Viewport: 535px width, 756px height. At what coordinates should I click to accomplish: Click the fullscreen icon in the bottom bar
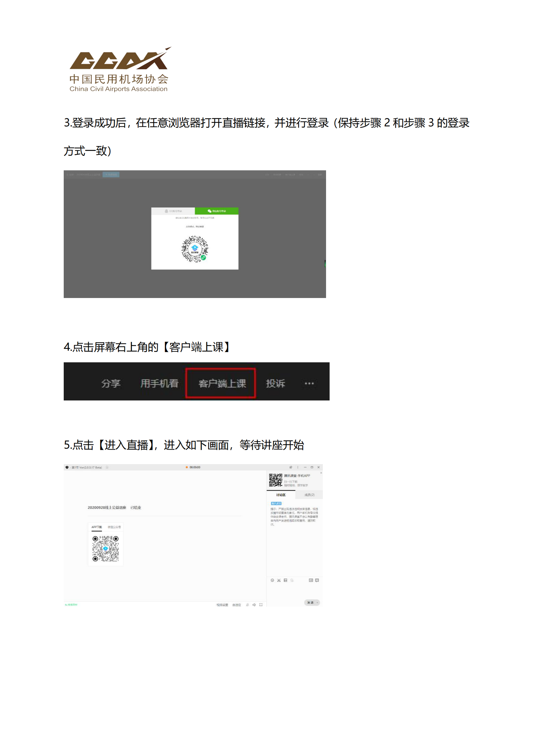click(261, 605)
